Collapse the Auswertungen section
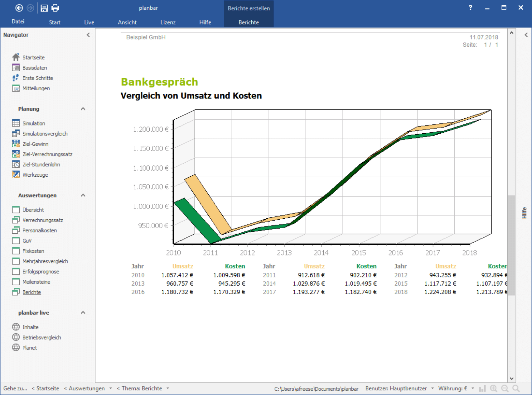Viewport: 532px width, 395px height. pos(83,195)
